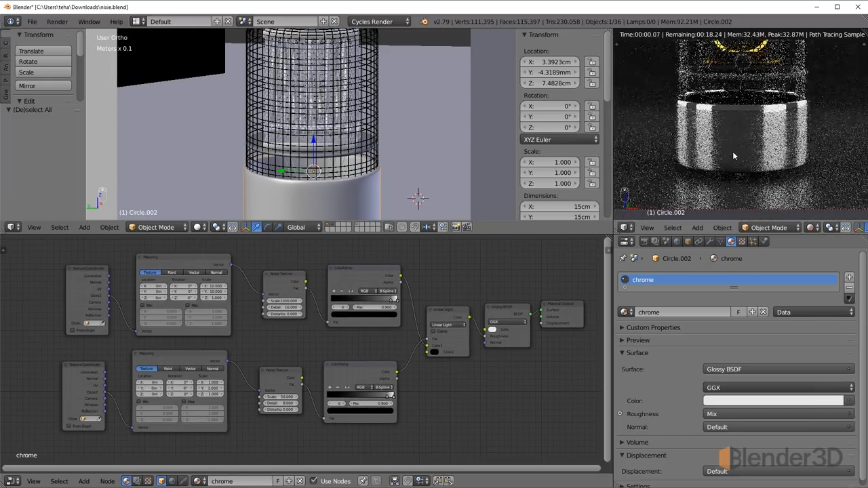Unlink the chrome material with X icon
The width and height of the screenshot is (868, 488).
coord(764,312)
